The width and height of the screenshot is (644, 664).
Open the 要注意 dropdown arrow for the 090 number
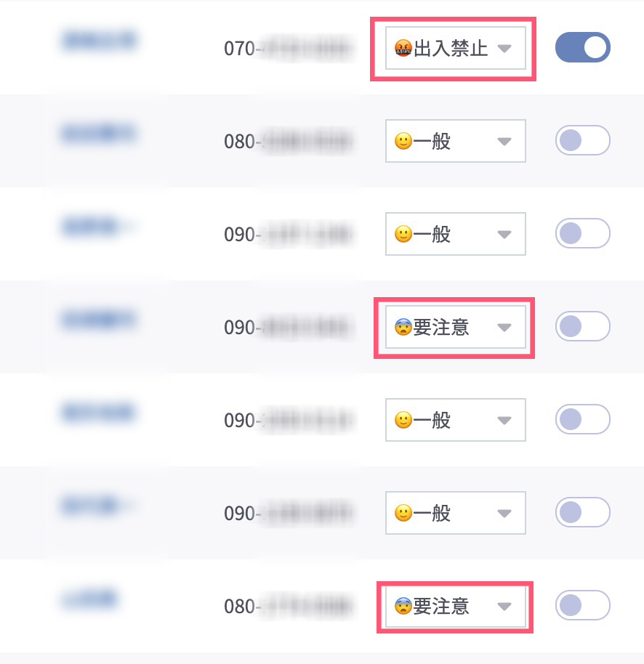point(504,328)
